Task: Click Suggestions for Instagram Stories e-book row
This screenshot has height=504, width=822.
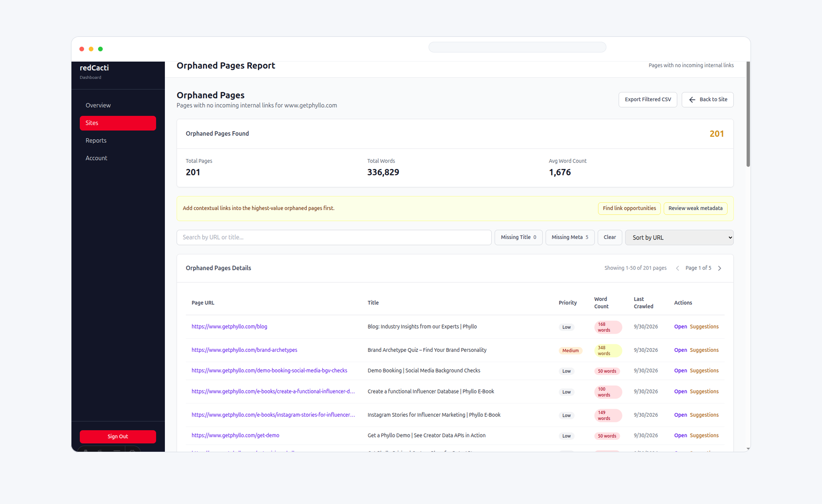Action: [x=704, y=415]
